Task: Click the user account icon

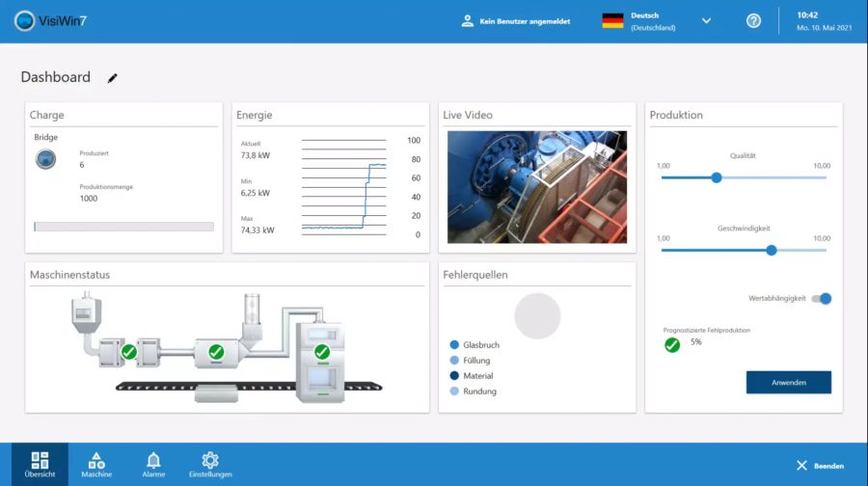Action: (467, 21)
